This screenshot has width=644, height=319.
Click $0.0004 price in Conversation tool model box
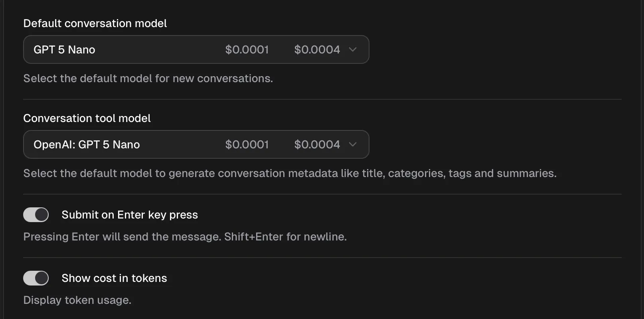tap(317, 144)
